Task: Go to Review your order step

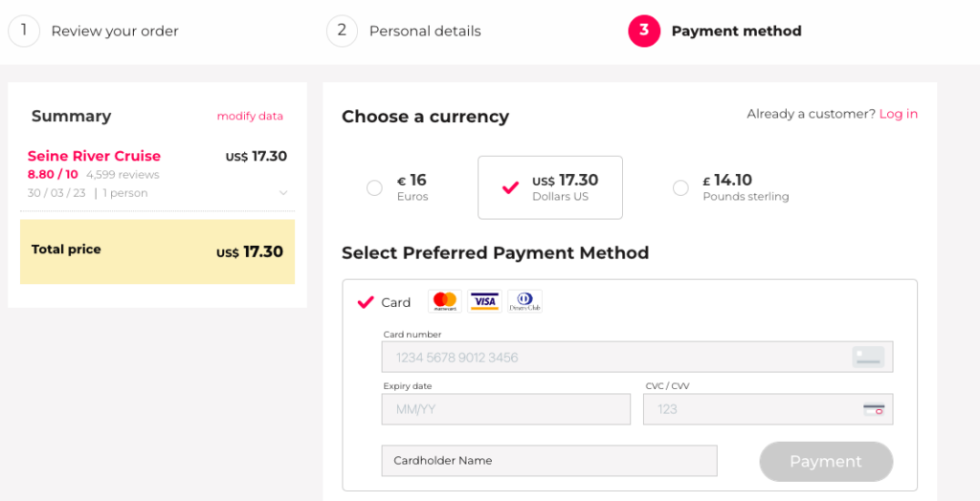Action: [x=115, y=32]
